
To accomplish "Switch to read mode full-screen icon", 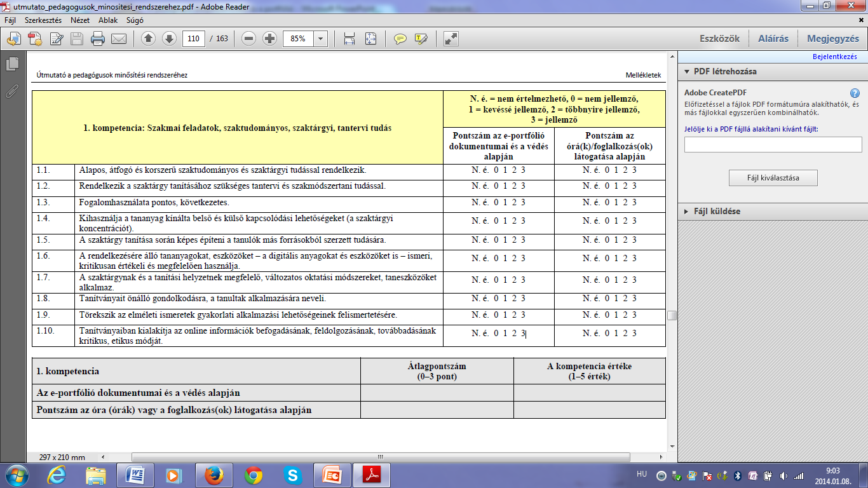I will pyautogui.click(x=451, y=39).
